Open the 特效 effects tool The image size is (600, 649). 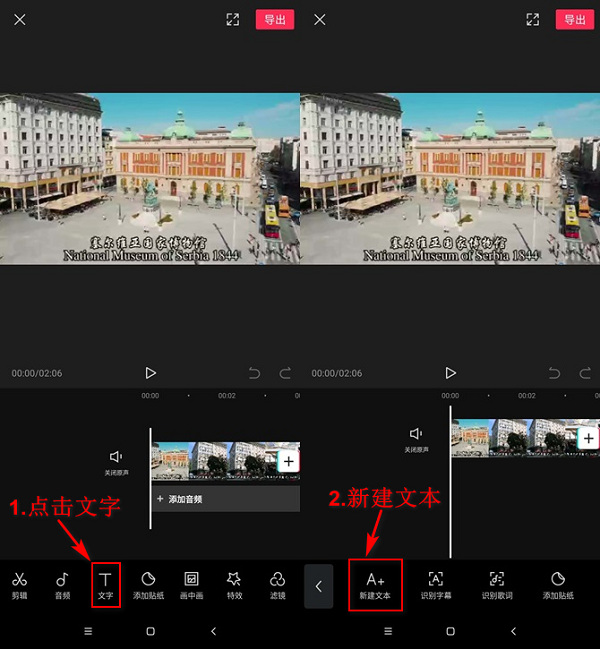[x=234, y=585]
